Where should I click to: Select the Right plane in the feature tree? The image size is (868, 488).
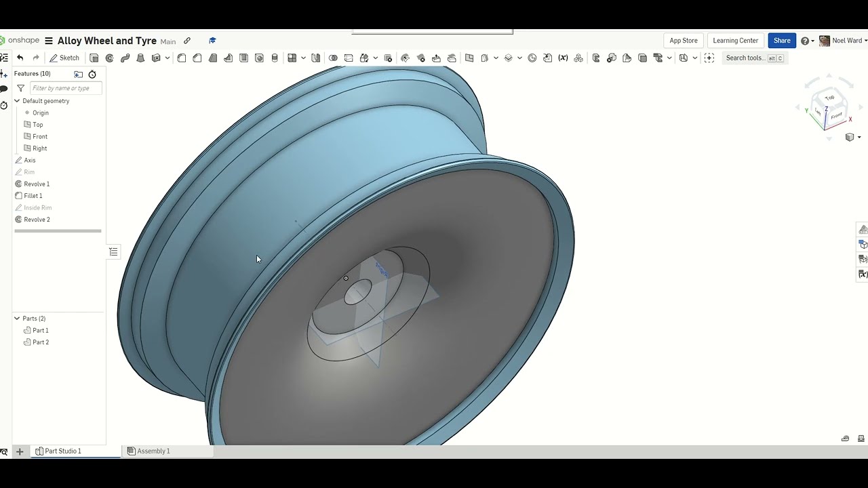pyautogui.click(x=40, y=148)
